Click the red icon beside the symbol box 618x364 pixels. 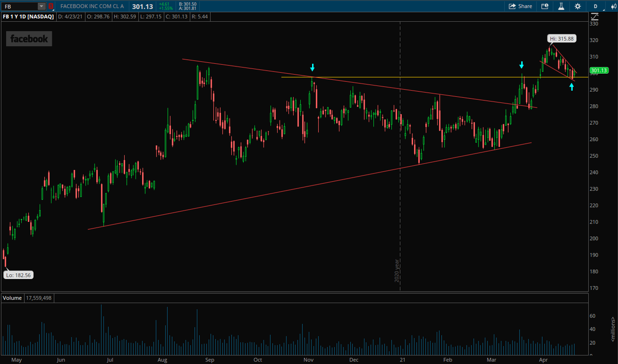51,6
